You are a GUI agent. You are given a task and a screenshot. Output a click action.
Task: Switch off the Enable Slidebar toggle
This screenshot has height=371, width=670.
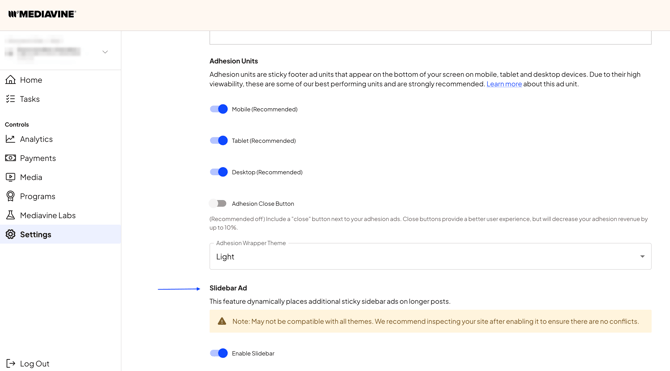pyautogui.click(x=218, y=353)
